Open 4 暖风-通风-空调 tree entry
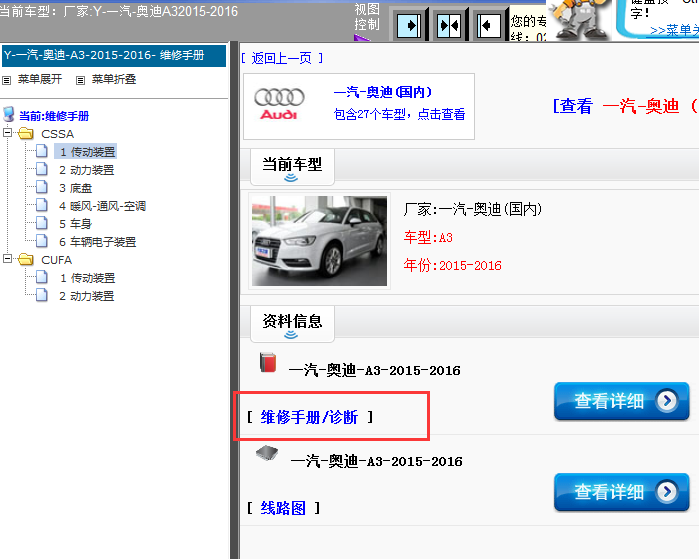This screenshot has height=559, width=699. point(103,206)
